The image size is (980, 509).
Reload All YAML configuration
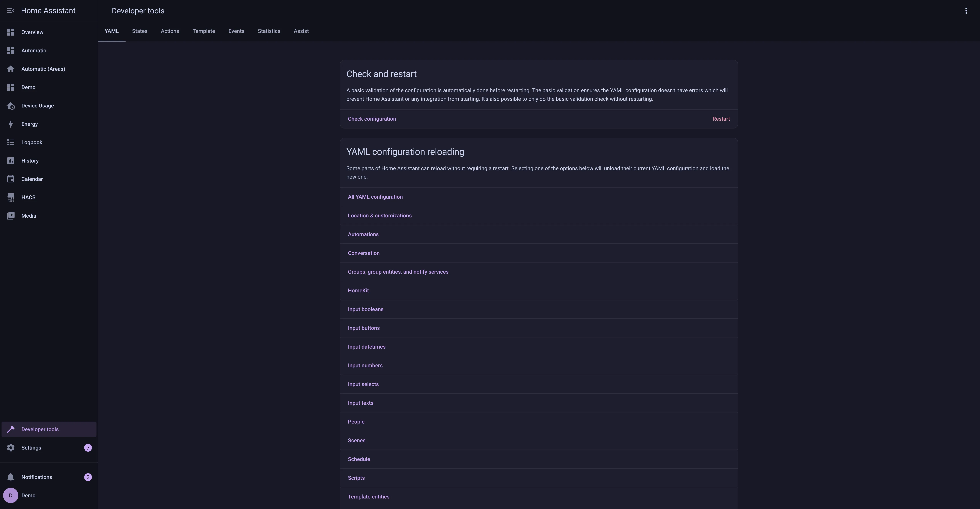[375, 197]
